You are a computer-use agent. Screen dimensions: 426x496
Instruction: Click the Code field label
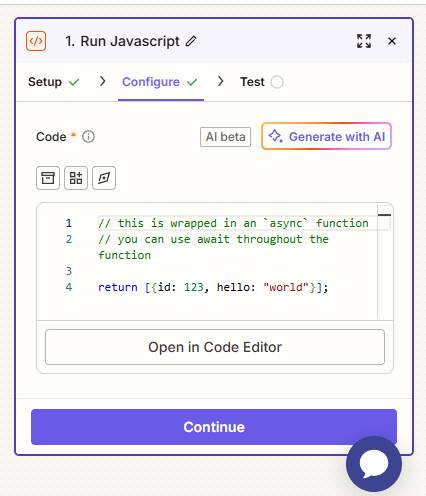(x=51, y=137)
